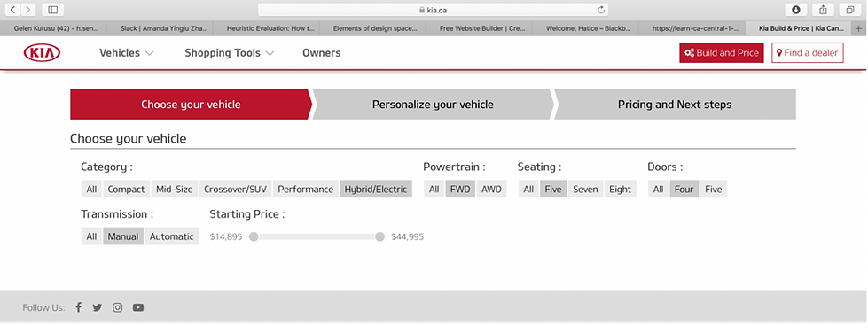Click the minimum starting price slider handle

254,236
